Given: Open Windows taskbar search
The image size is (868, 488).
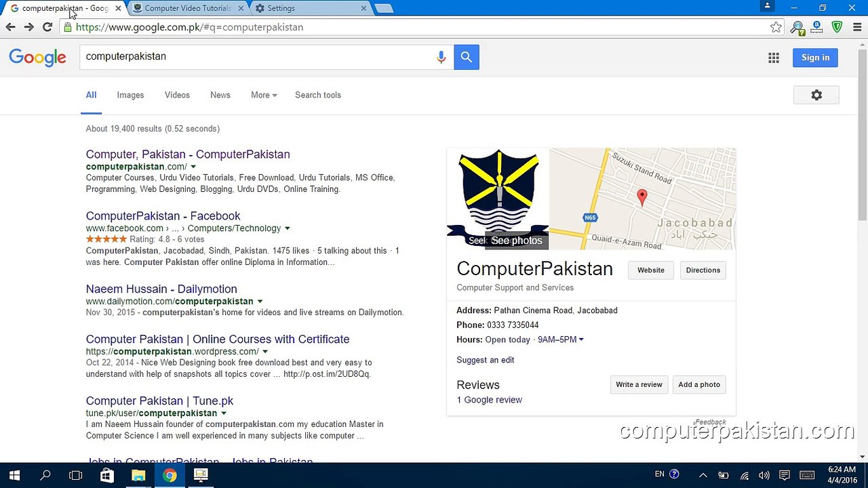Looking at the screenshot, I should coord(45,475).
